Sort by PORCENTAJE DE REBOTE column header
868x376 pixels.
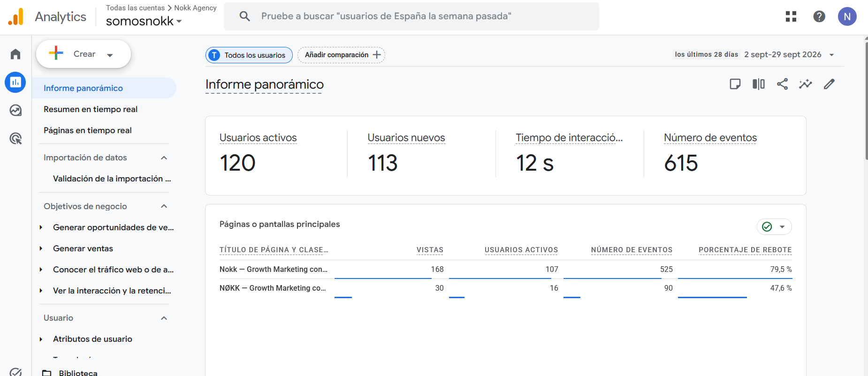(745, 250)
